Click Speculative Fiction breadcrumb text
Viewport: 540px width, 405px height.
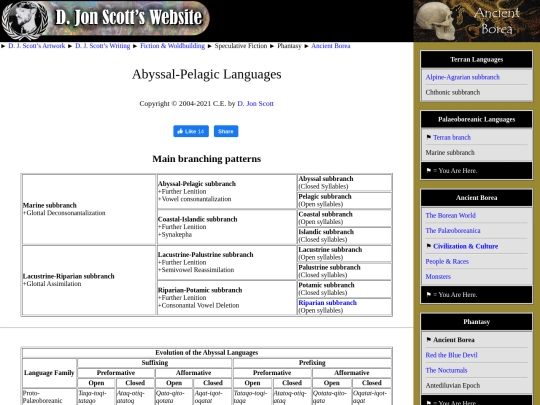pyautogui.click(x=241, y=46)
